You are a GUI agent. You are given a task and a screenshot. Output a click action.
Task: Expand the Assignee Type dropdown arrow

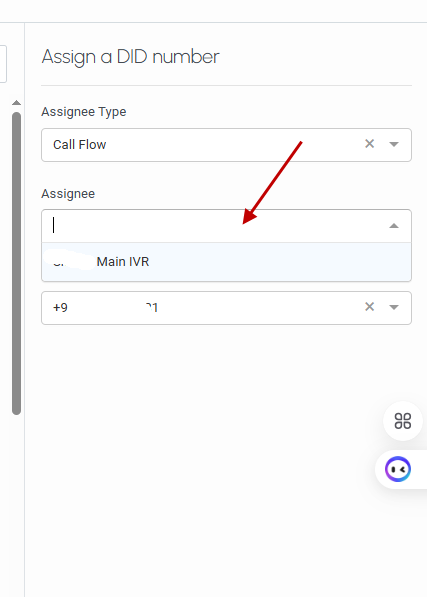tap(394, 144)
